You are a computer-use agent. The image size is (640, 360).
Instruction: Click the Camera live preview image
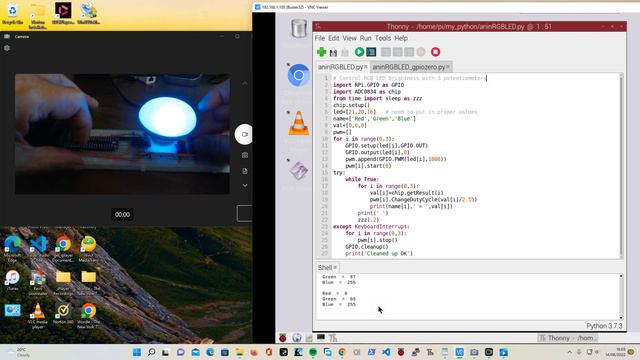click(x=122, y=134)
